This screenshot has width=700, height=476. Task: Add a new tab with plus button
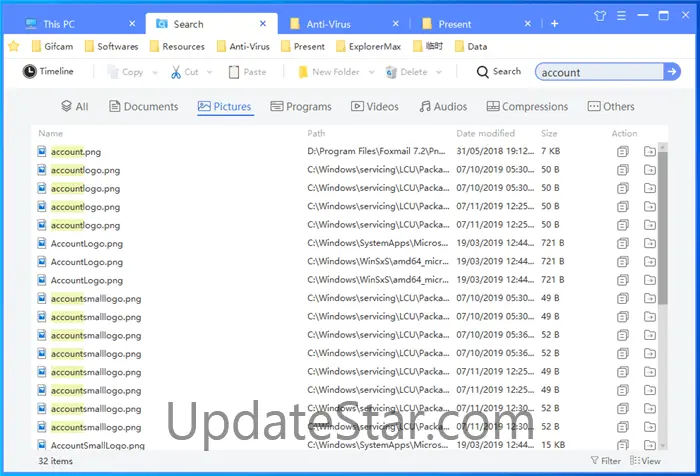554,24
